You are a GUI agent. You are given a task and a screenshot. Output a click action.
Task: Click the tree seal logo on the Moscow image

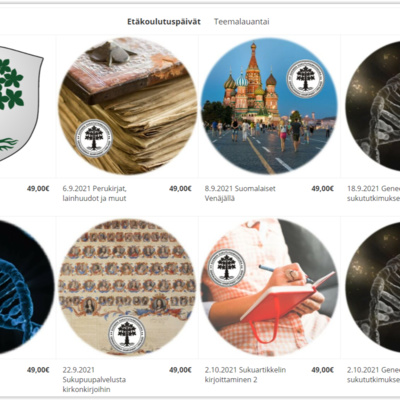point(305,78)
